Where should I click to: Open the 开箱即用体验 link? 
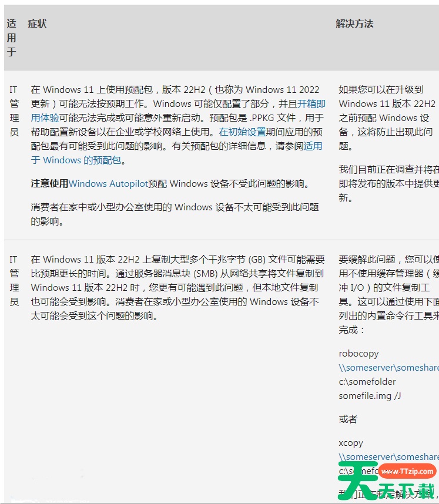point(311,103)
